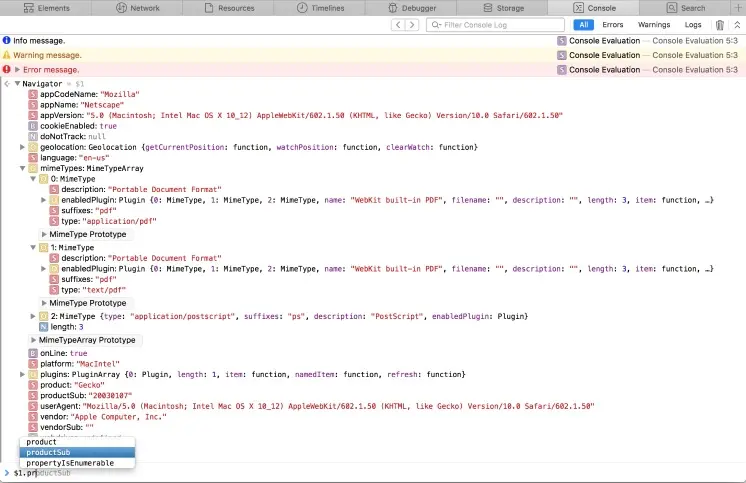The width and height of the screenshot is (746, 483).
Task: Go to the Timelines tab
Action: click(320, 8)
